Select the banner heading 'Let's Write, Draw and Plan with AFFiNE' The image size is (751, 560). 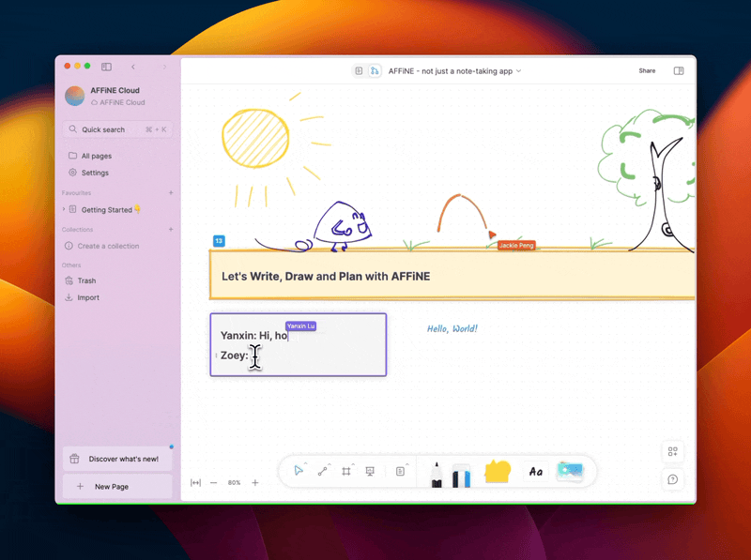(326, 276)
